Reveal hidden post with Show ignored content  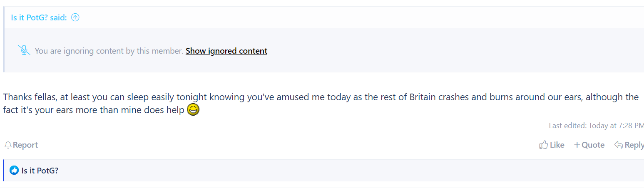[226, 51]
